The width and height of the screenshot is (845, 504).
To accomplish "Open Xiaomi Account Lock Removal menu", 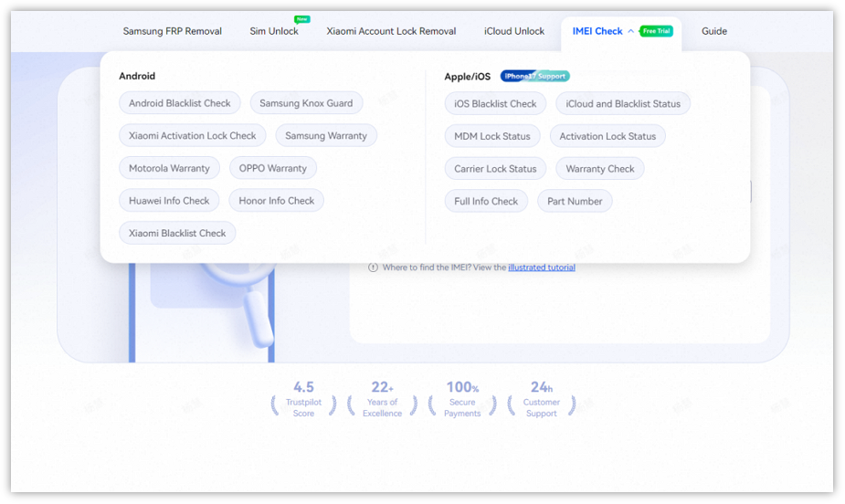I will point(391,31).
